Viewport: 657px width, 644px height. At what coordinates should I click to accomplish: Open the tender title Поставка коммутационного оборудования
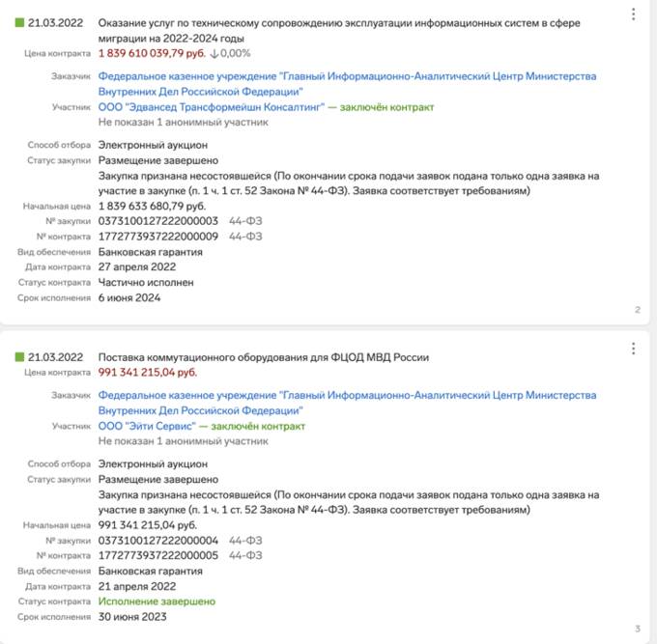(264, 357)
